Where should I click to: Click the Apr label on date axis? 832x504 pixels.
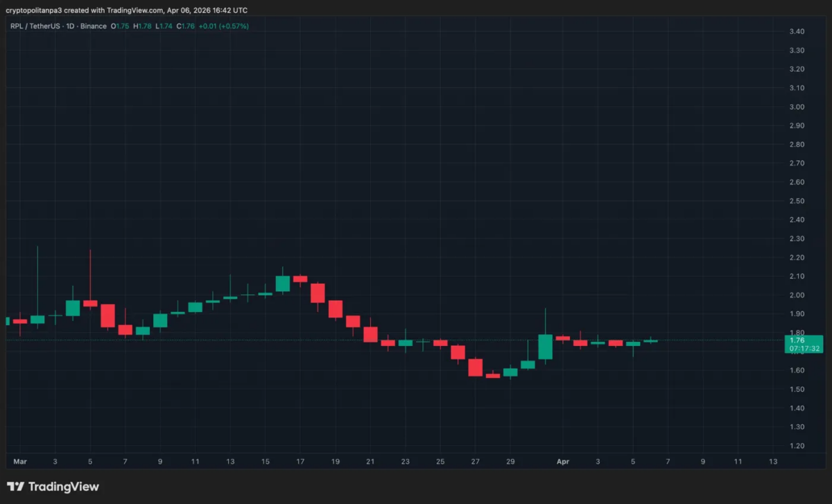(562, 461)
